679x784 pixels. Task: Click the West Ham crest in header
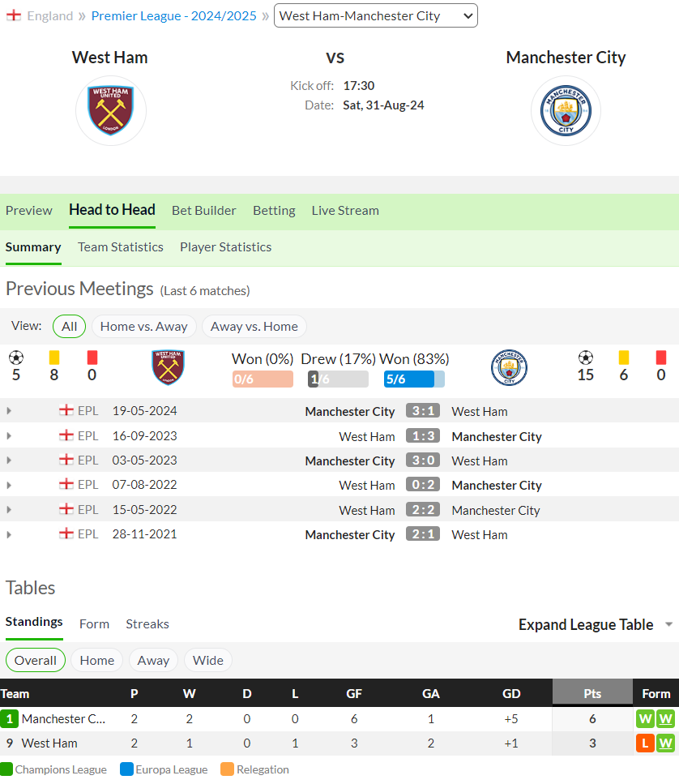(x=110, y=110)
